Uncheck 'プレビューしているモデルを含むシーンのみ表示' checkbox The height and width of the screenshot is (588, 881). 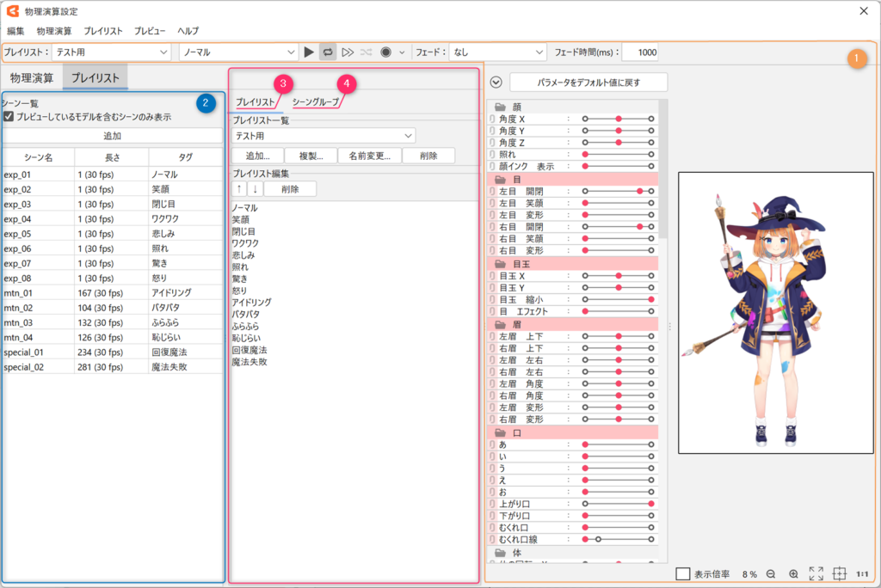click(x=9, y=116)
